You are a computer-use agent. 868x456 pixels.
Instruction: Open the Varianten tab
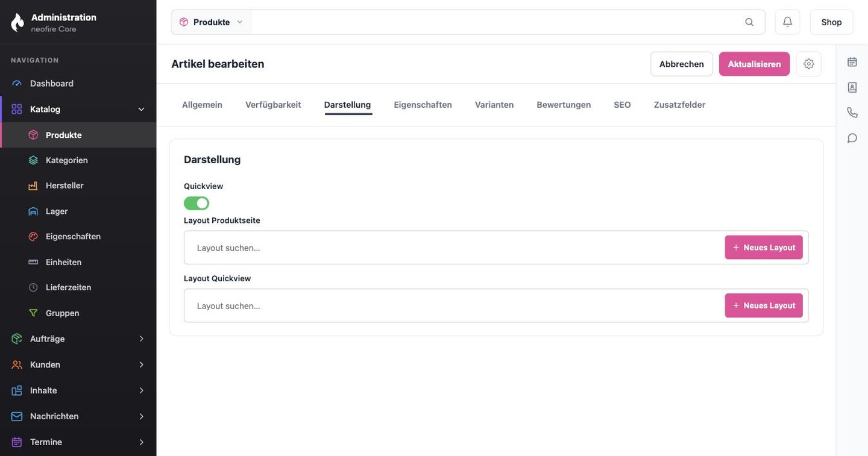[494, 105]
